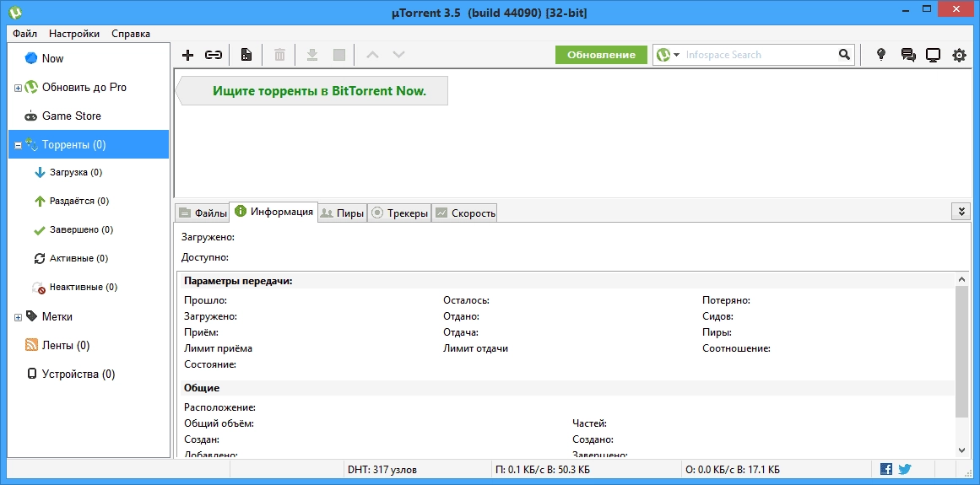
Task: Click the info pane scrollbar down arrow
Action: coord(962,450)
